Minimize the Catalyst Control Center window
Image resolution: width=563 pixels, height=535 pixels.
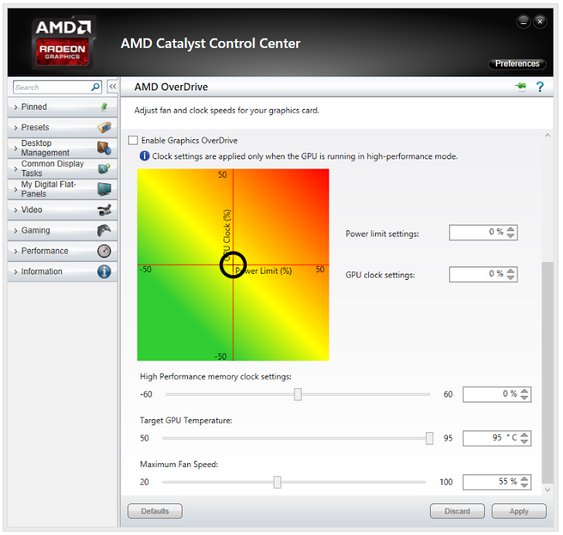[524, 22]
